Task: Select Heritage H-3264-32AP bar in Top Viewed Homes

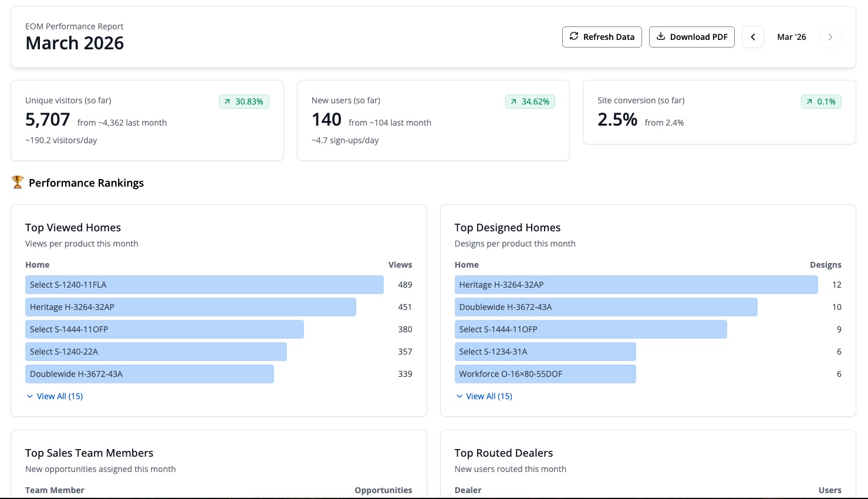Action: [190, 307]
